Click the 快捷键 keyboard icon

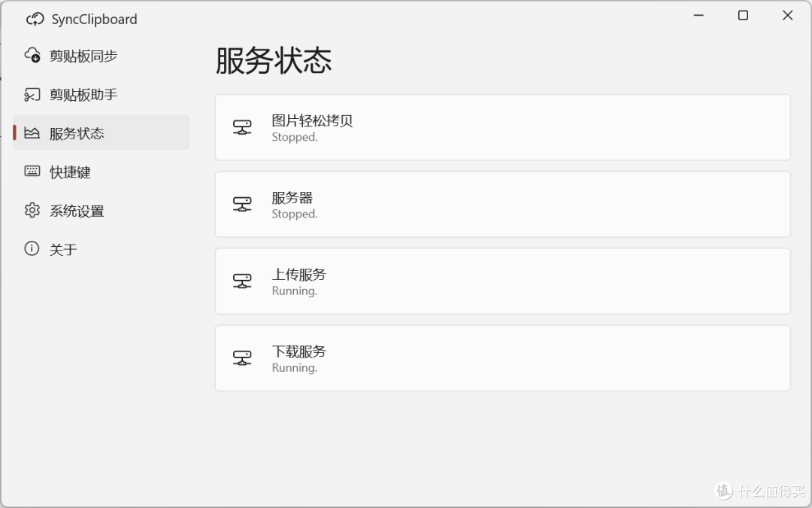click(32, 172)
